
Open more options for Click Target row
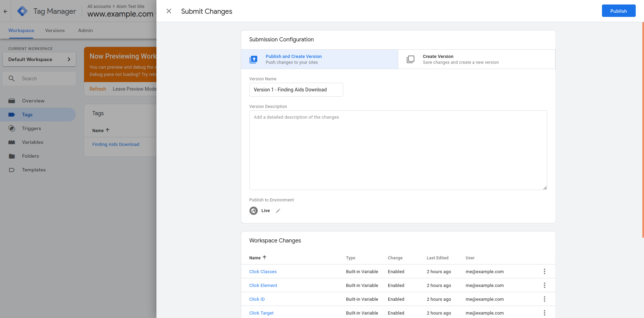544,313
